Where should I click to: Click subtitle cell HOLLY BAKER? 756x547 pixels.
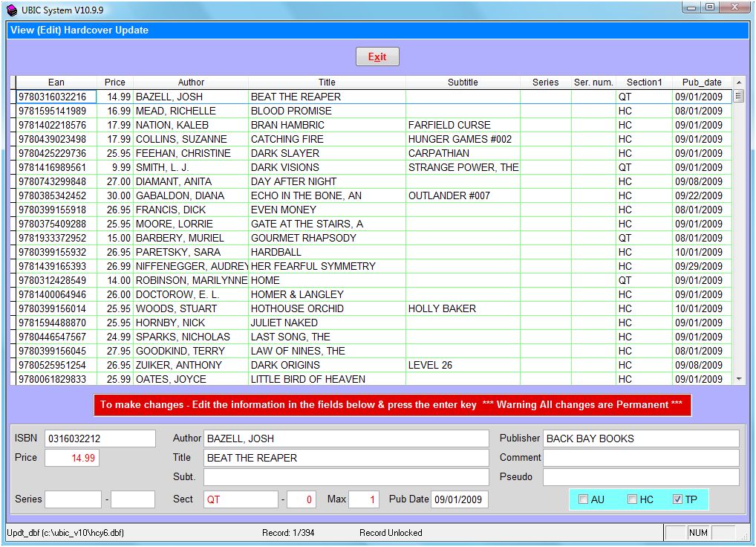tap(463, 308)
